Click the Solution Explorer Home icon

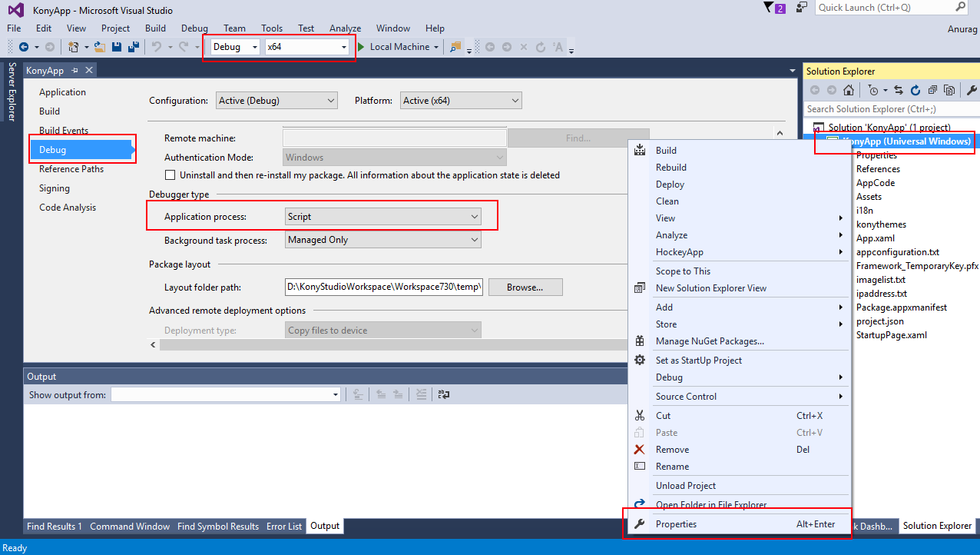click(x=848, y=90)
